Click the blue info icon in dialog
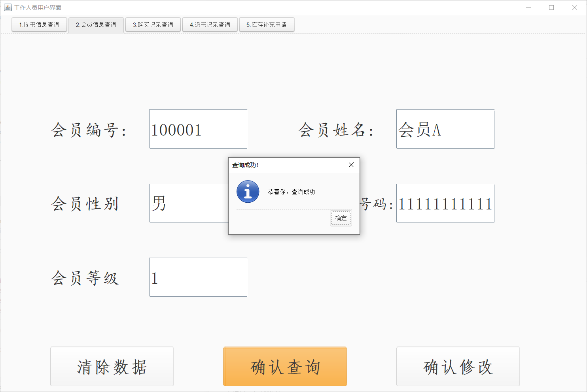The image size is (587, 392). pyautogui.click(x=248, y=192)
